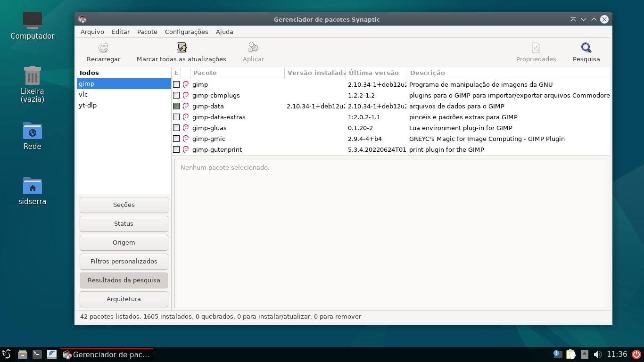Open the Computador desktop icon

(x=33, y=21)
